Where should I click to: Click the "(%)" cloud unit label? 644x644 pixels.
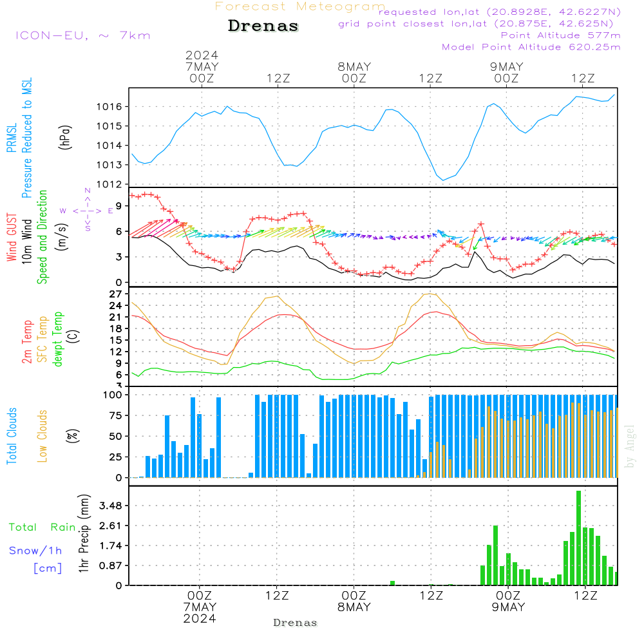[x=72, y=436]
